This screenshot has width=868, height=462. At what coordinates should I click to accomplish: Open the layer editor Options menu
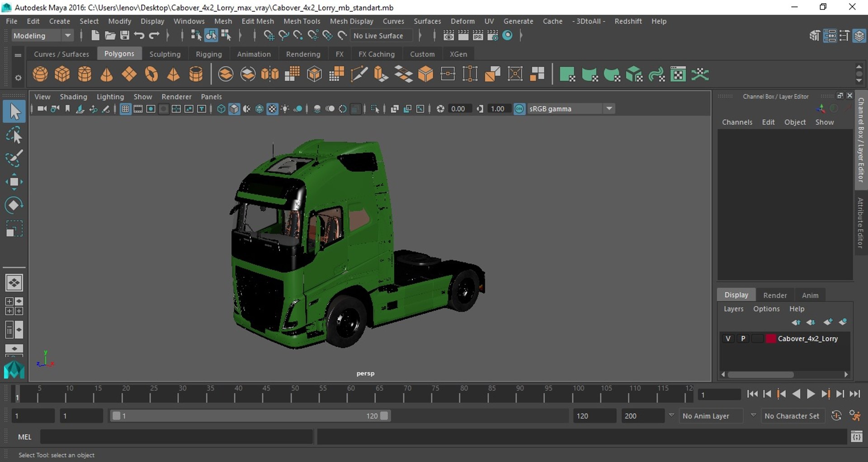(766, 309)
